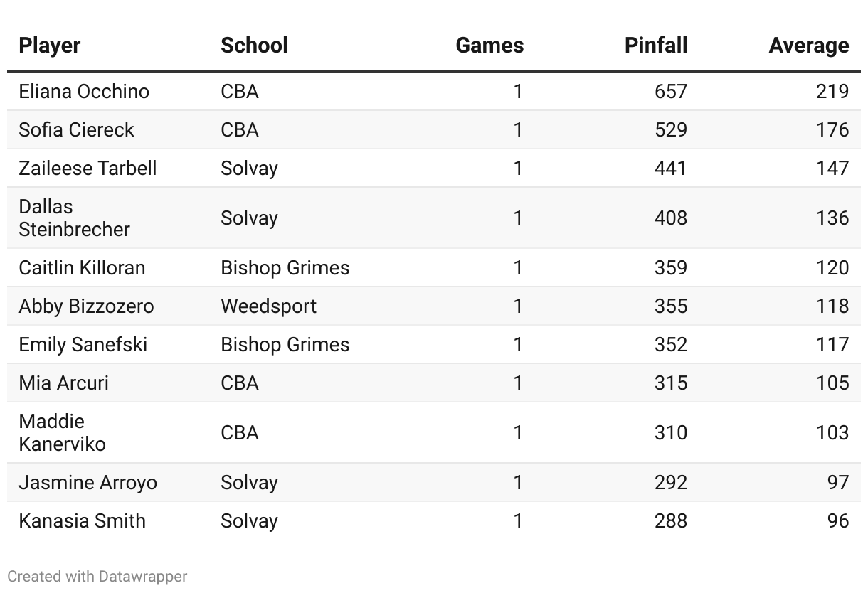Click Emily Sanefski's pinfall value 352
Viewport: 868px width, 593px height.
(x=670, y=345)
